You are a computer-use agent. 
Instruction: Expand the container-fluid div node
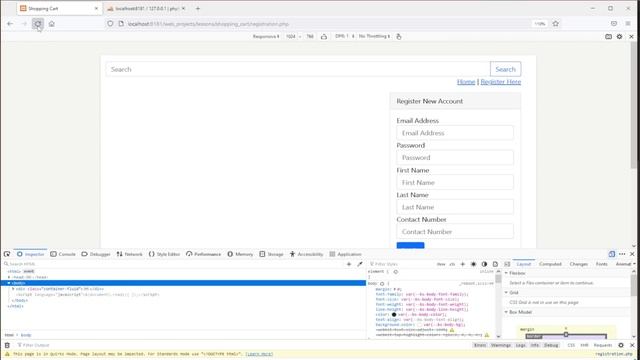13,289
